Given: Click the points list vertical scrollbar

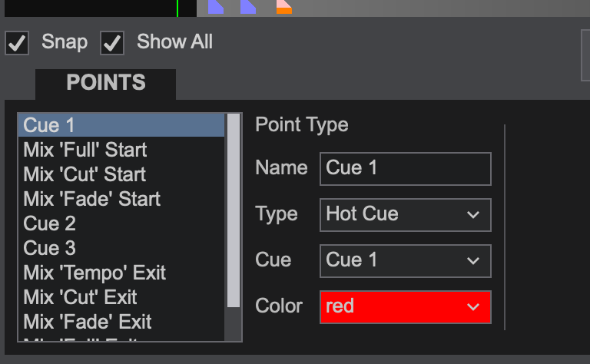Looking at the screenshot, I should [234, 227].
